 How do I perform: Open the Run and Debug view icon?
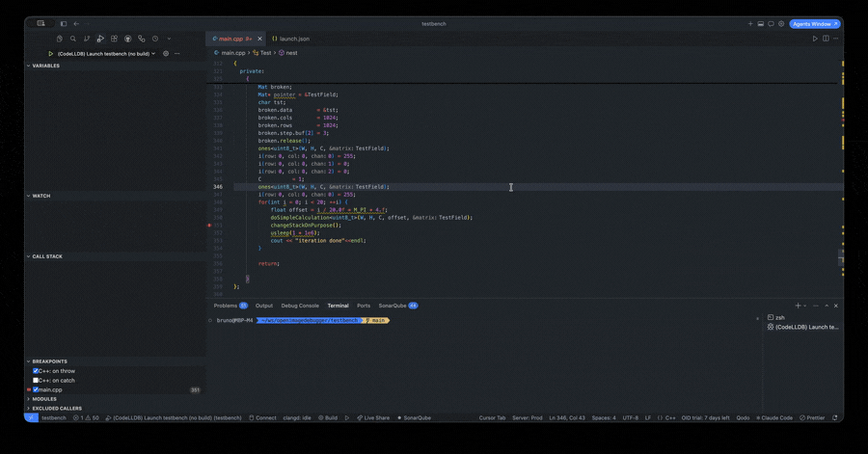coord(100,39)
